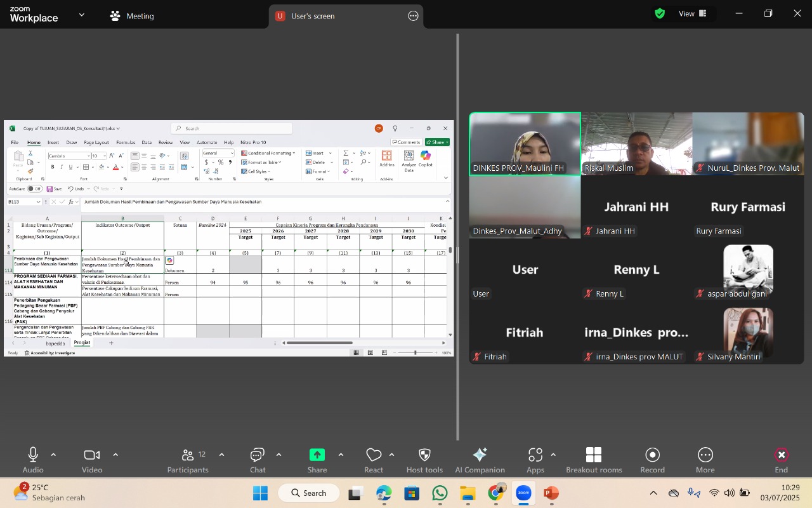End the meeting
812x508 pixels.
782,460
